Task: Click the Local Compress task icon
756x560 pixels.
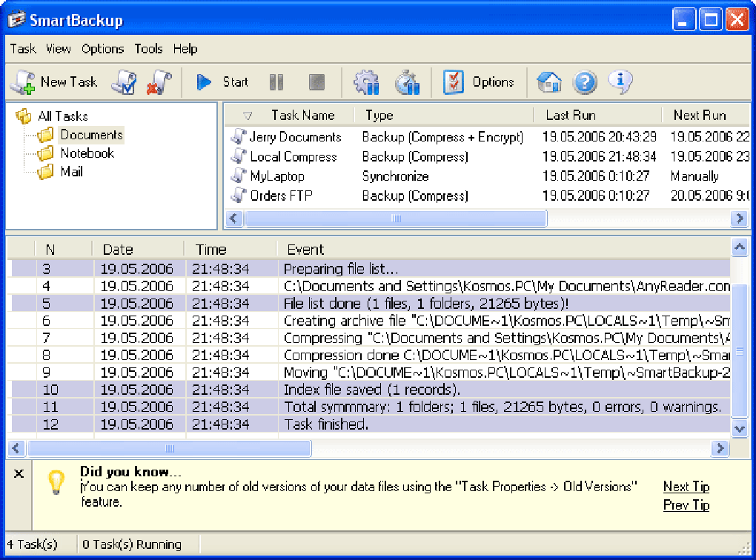Action: point(238,156)
